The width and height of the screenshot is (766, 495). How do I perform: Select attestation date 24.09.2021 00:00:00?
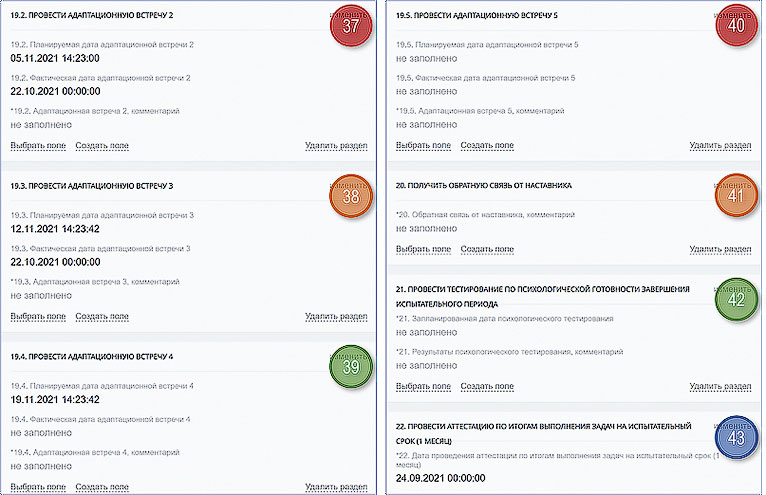point(440,478)
